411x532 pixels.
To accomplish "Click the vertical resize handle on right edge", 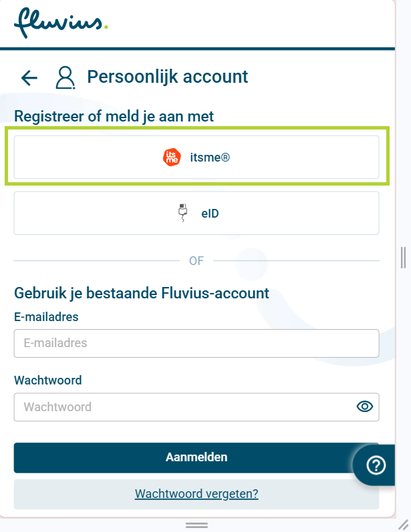I will [403, 257].
